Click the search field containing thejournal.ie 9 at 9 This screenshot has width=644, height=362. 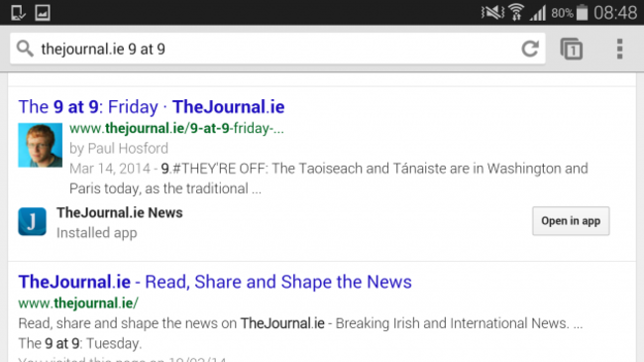pyautogui.click(x=277, y=49)
